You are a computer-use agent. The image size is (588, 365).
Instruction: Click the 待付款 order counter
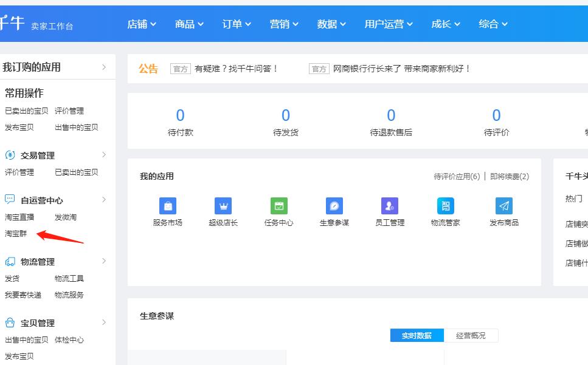(x=180, y=121)
